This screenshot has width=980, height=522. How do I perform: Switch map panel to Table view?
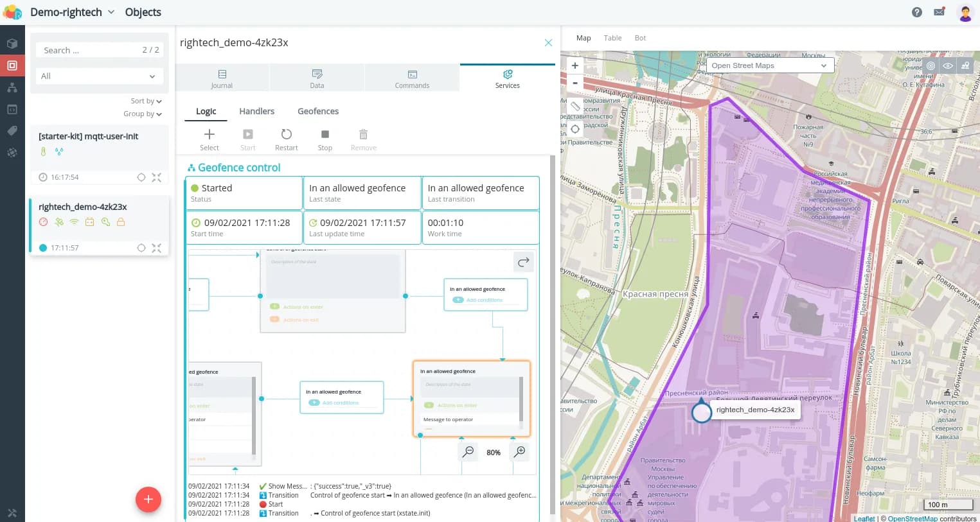pyautogui.click(x=612, y=38)
